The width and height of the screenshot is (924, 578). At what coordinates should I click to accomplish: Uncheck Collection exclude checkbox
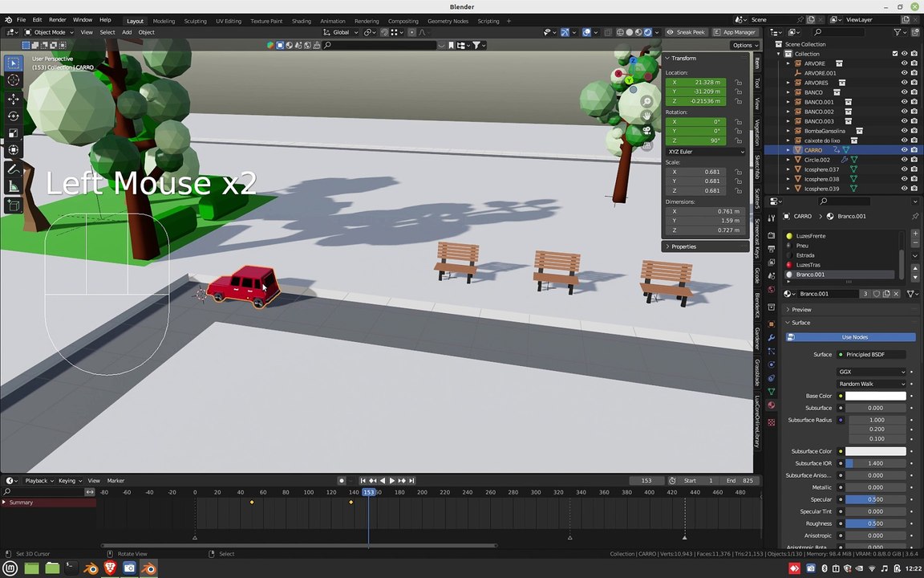tap(894, 54)
